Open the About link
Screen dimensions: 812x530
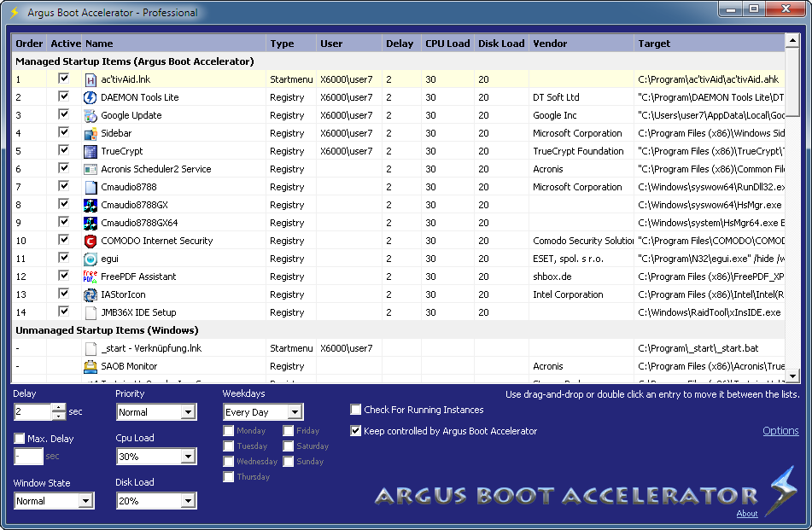click(x=747, y=514)
